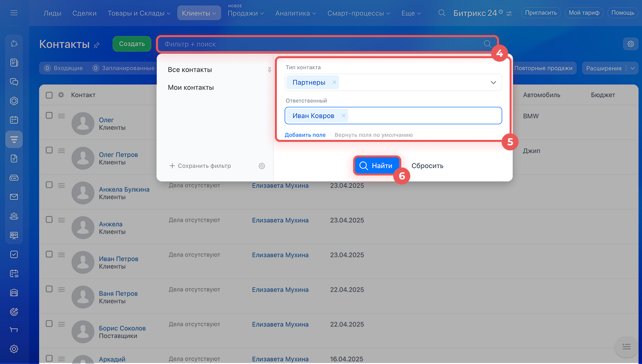Image resolution: width=642 pixels, height=364 pixels.
Task: Check the box for contact Анжела Булкина
Action: (x=49, y=185)
